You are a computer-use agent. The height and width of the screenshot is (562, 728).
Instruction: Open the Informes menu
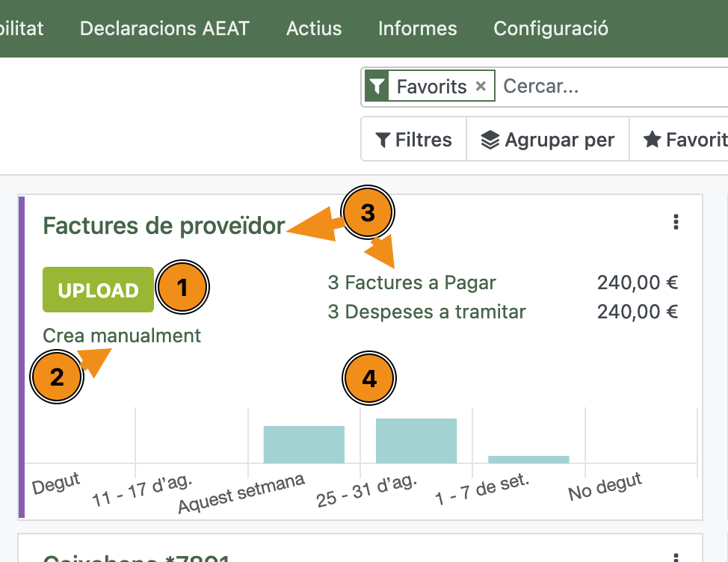pos(417,28)
